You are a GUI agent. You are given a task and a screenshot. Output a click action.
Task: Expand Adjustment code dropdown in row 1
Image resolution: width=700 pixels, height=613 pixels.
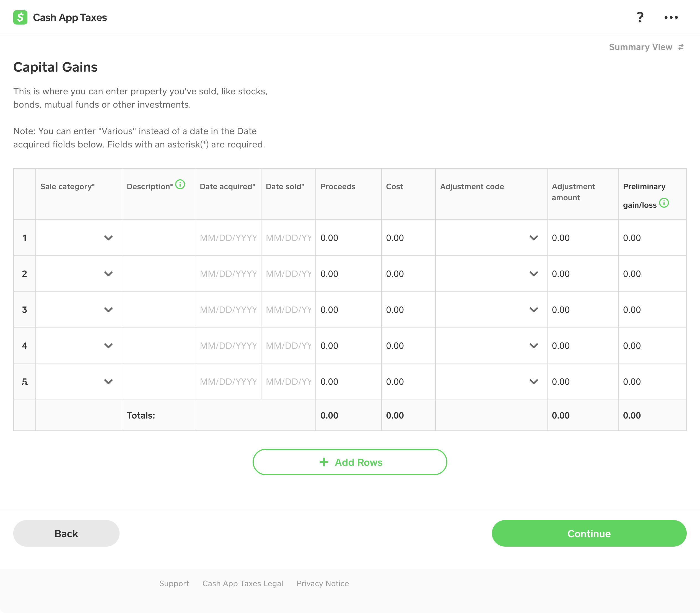point(491,238)
